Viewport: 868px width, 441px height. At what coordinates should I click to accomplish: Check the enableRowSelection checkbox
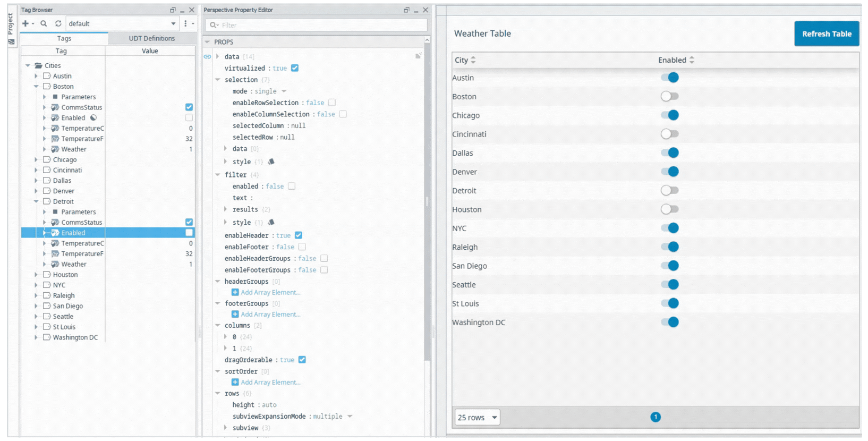pos(332,103)
